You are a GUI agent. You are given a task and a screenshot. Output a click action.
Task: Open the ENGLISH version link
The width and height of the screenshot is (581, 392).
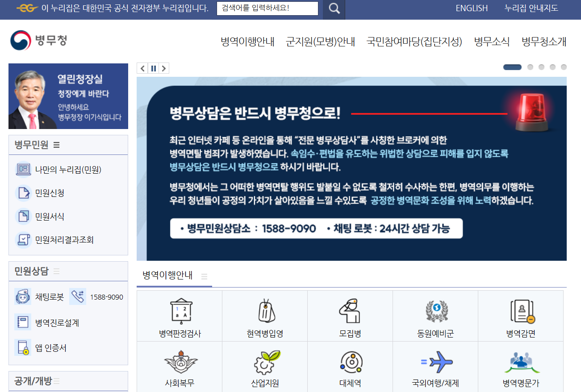(x=472, y=8)
